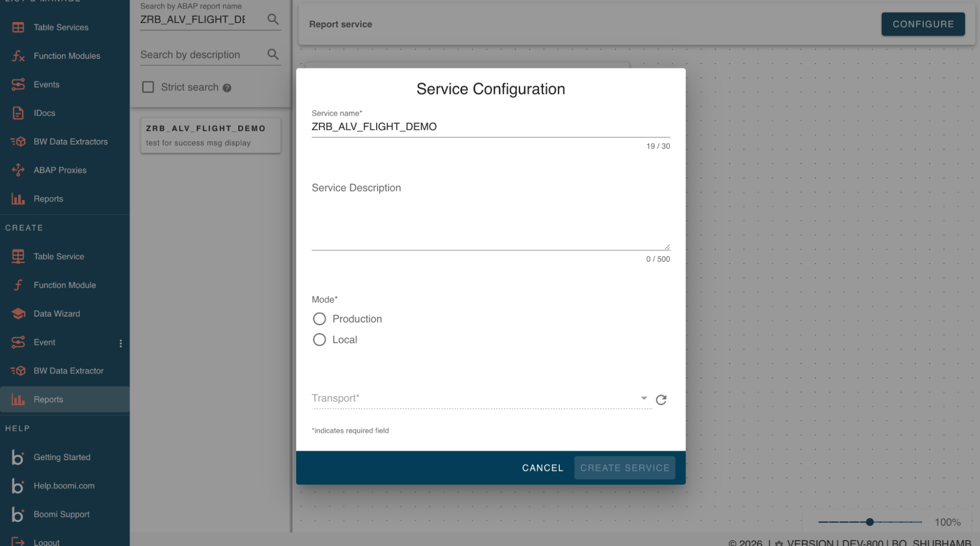Viewport: 980px width, 546px height.
Task: Open Table Services in List & Manage
Action: 61,27
